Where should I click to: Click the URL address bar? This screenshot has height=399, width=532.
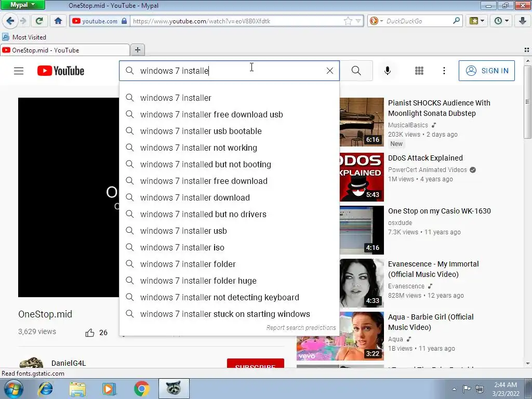pyautogui.click(x=237, y=21)
